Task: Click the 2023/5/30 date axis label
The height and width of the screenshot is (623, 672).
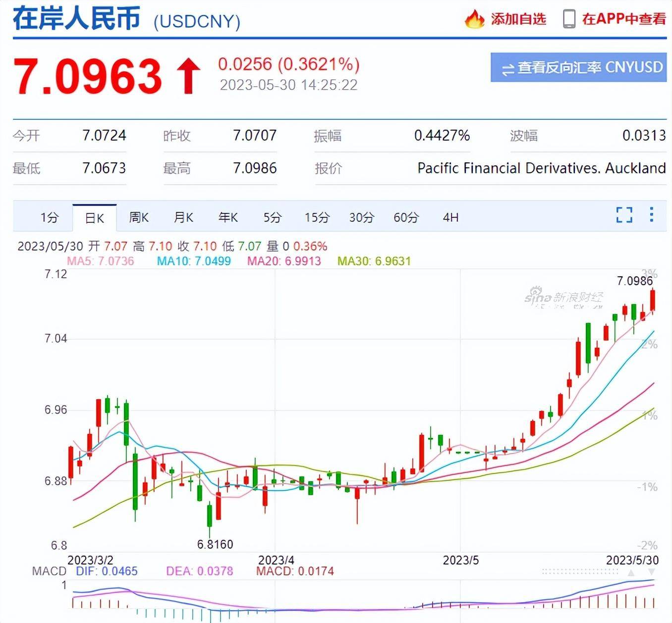Action: (633, 560)
